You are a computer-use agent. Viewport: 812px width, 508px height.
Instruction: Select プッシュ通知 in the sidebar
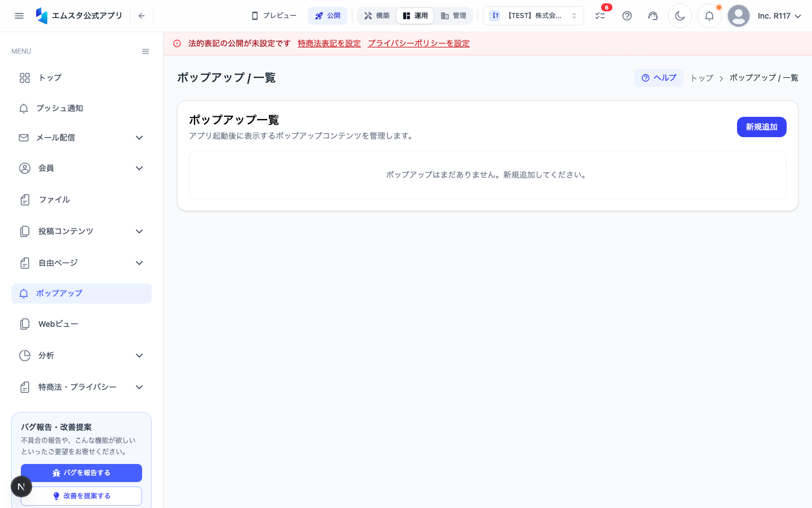[81, 108]
